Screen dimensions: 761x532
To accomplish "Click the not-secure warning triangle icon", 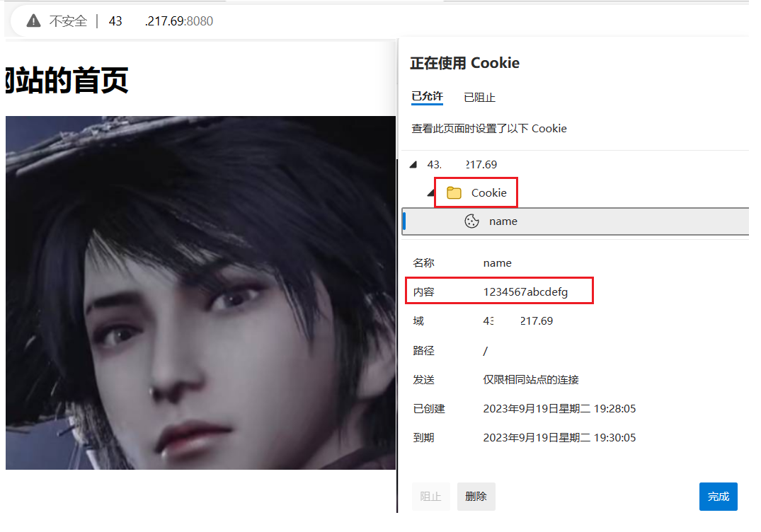I will [x=33, y=21].
